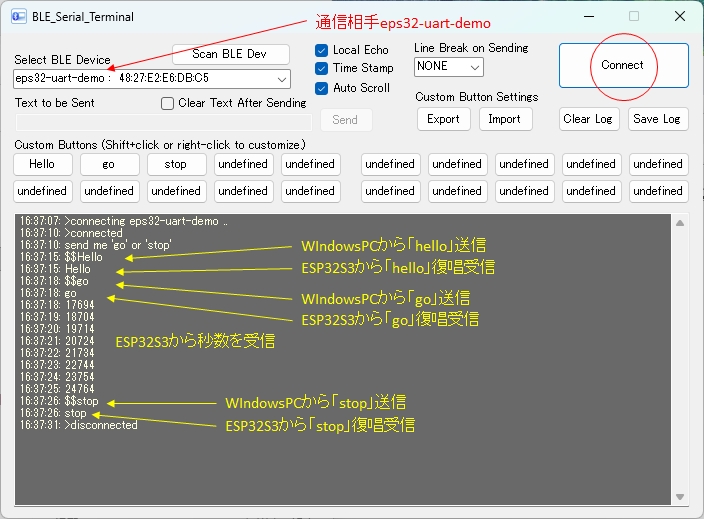Image resolution: width=704 pixels, height=519 pixels.
Task: Uncheck Auto Scroll option
Action: 322,88
